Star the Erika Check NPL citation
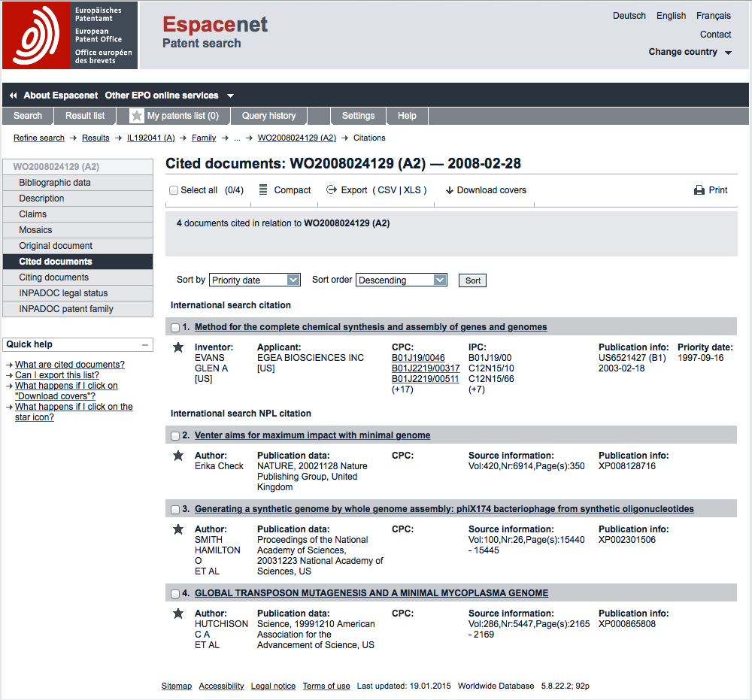Image resolution: width=752 pixels, height=700 pixels. pos(178,456)
